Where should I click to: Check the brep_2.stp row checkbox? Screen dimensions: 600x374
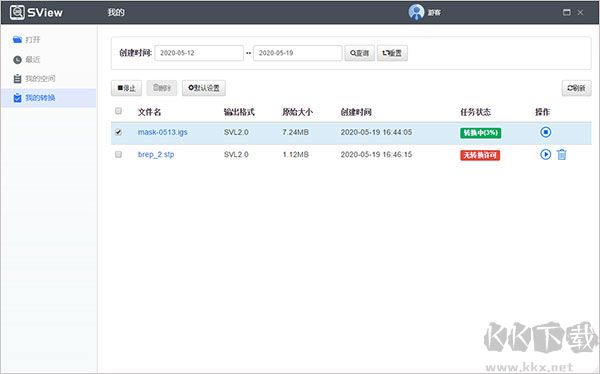[x=118, y=154]
